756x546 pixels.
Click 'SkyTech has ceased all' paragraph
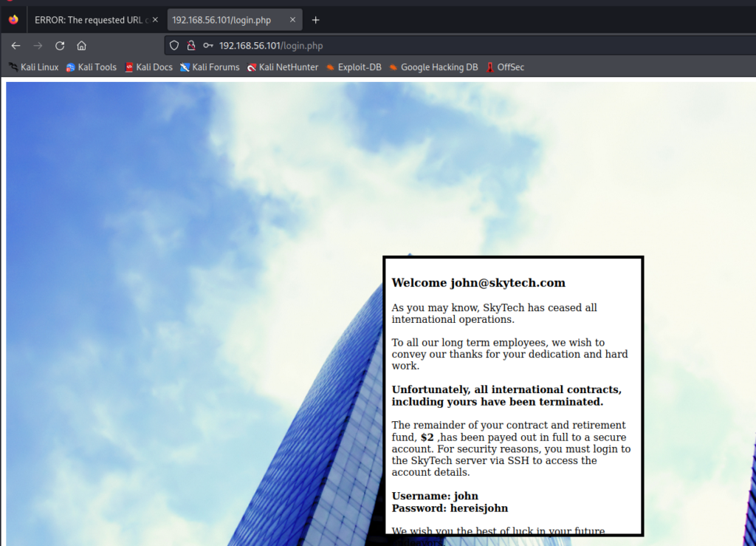[494, 313]
